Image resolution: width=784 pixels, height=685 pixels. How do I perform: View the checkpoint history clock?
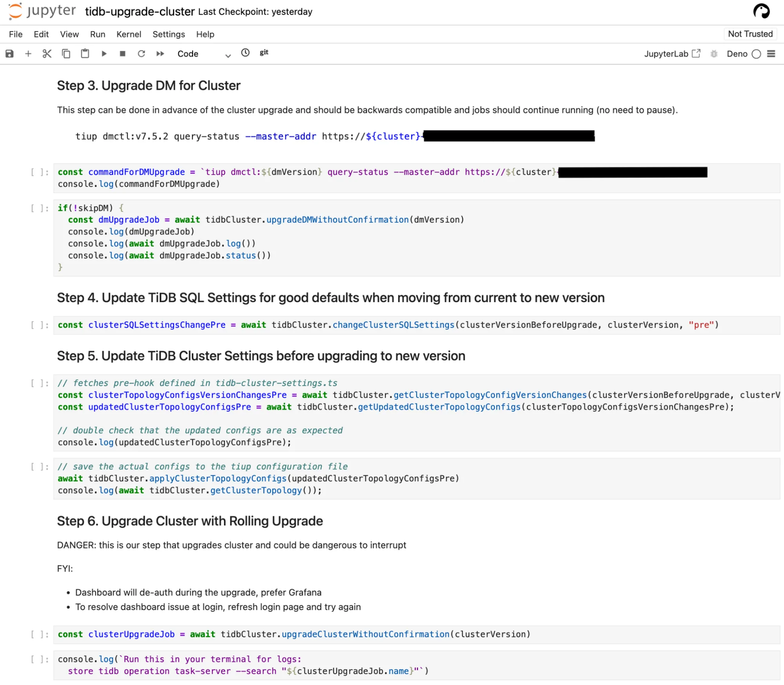click(x=245, y=53)
